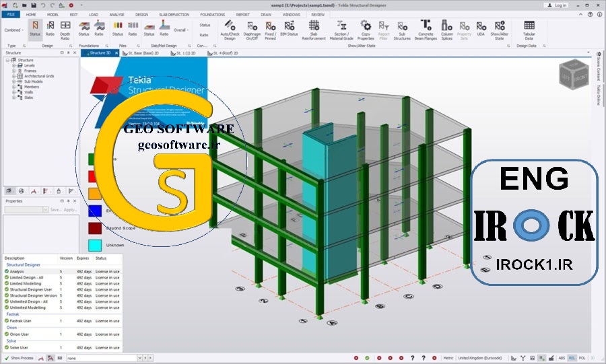Select Analysis license row
This screenshot has height=364, width=606.
tap(63, 271)
